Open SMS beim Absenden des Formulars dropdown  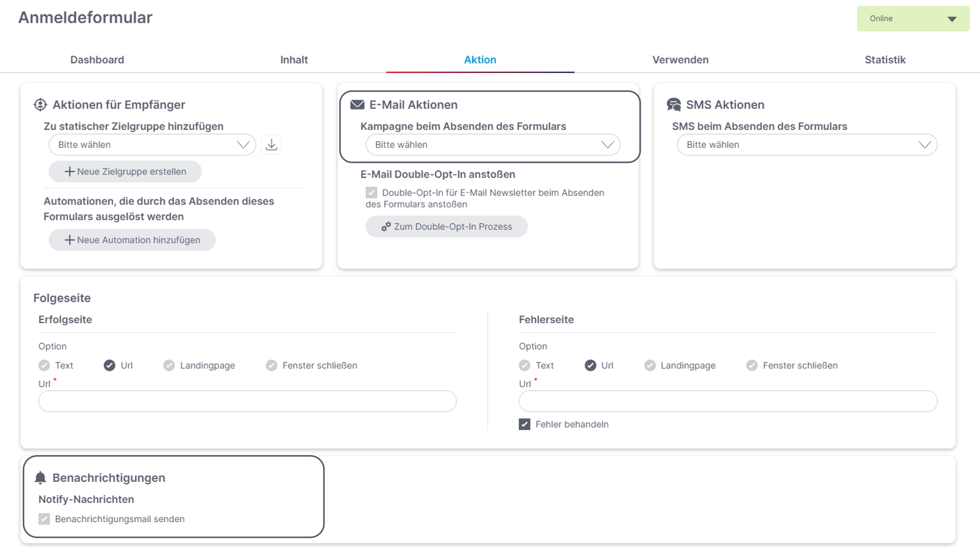coord(806,145)
